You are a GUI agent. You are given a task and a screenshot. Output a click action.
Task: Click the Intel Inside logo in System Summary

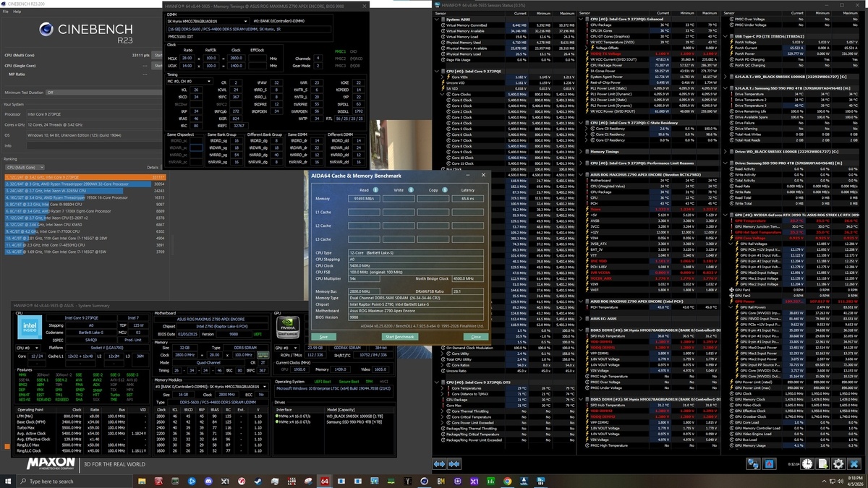30,327
